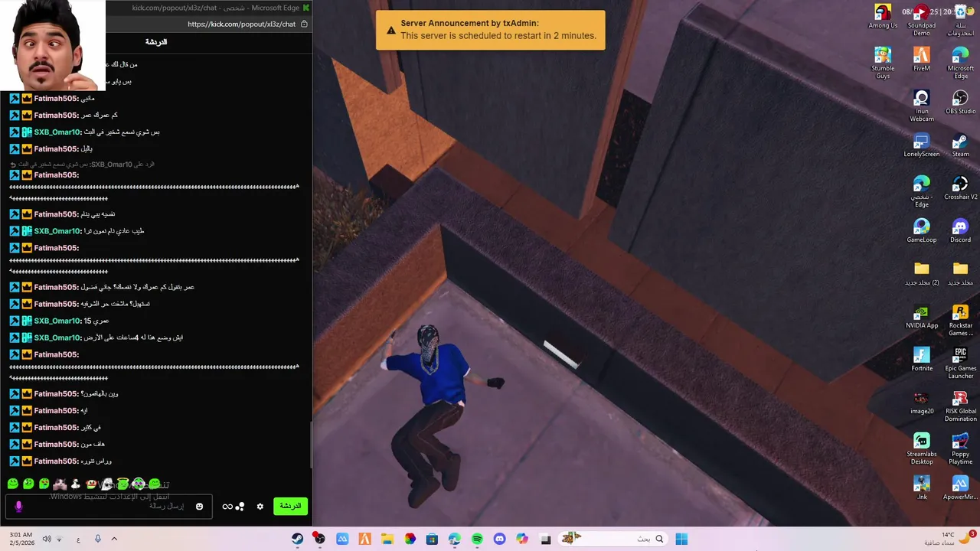Open the Windows Start menu
This screenshot has height=551, width=980.
[x=681, y=539]
